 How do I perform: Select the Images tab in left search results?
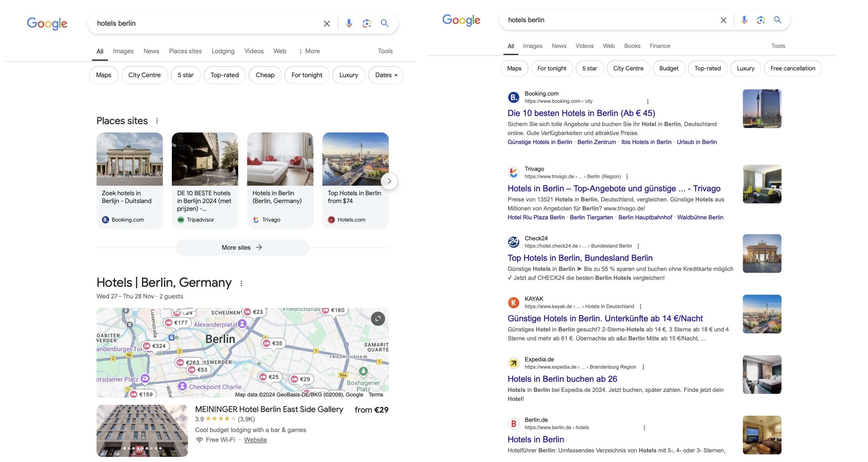pos(122,51)
